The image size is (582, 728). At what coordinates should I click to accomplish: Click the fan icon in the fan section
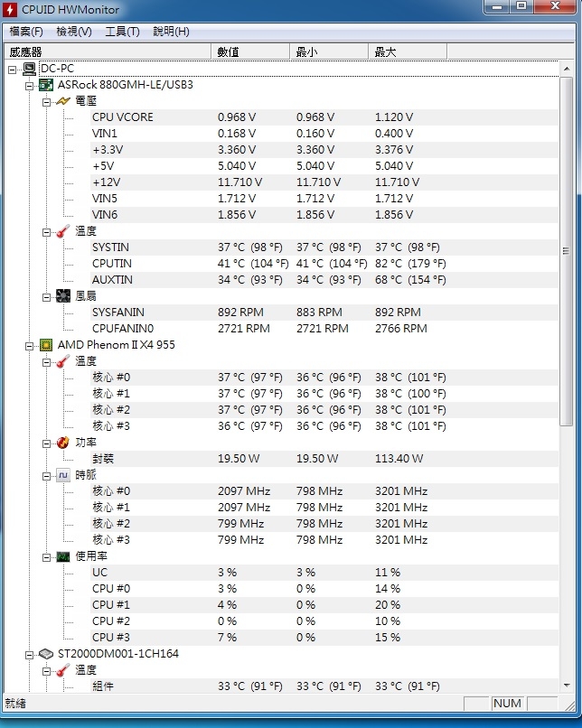click(62, 296)
